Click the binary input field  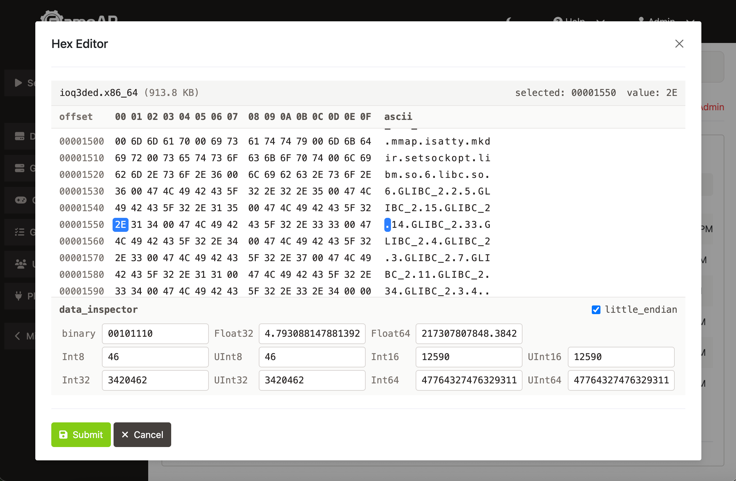(x=155, y=334)
